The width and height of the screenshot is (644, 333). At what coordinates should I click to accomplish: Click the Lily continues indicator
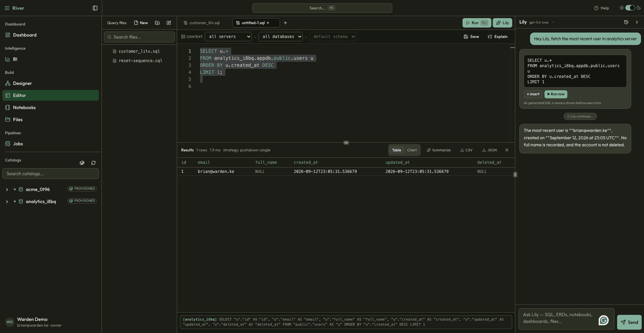pyautogui.click(x=580, y=116)
